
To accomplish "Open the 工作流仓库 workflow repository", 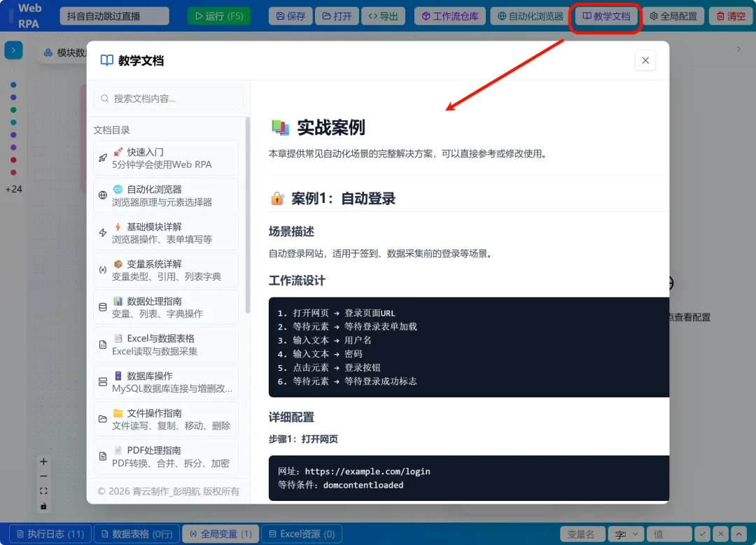I will 450,16.
